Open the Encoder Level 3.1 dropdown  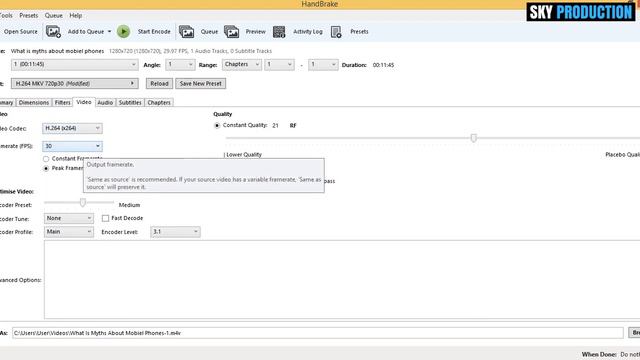click(175, 232)
